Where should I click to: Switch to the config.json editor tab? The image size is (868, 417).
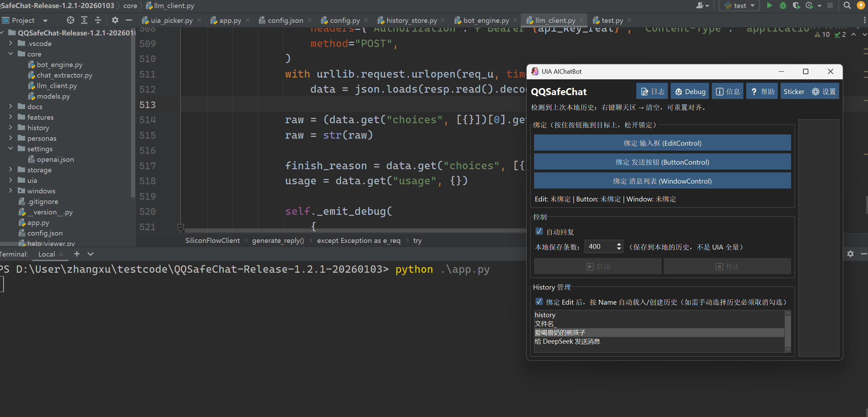coord(285,20)
